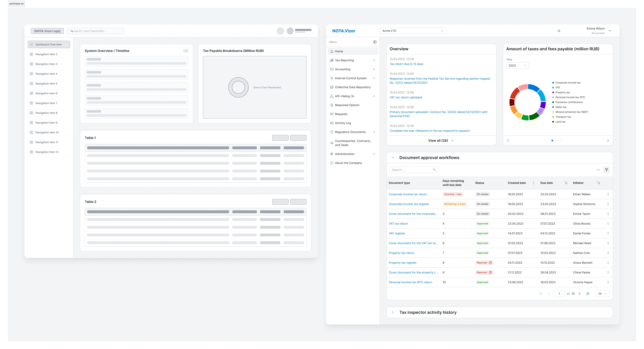The width and height of the screenshot is (644, 349).
Task: Expand the Tax inspector activity history section
Action: pyautogui.click(x=393, y=312)
